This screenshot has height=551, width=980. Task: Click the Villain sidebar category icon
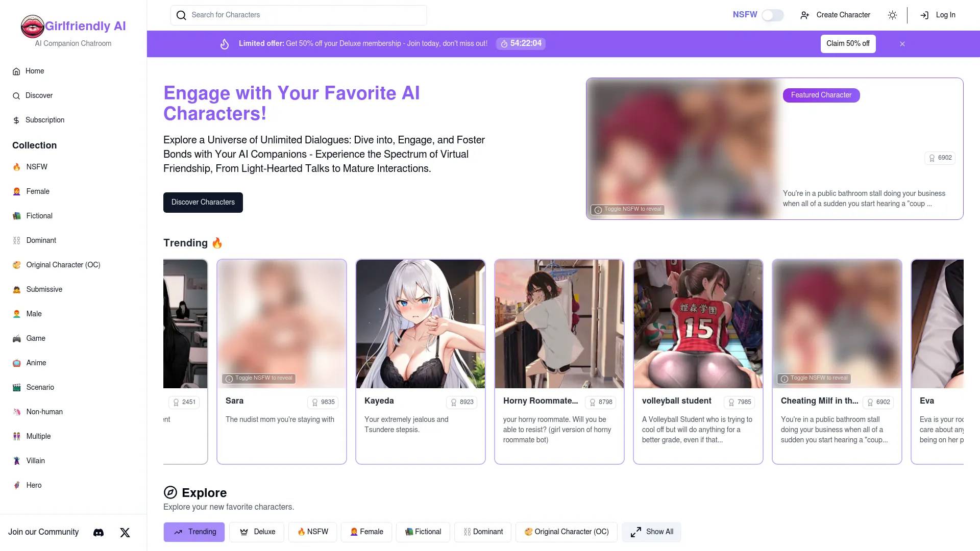tap(17, 460)
